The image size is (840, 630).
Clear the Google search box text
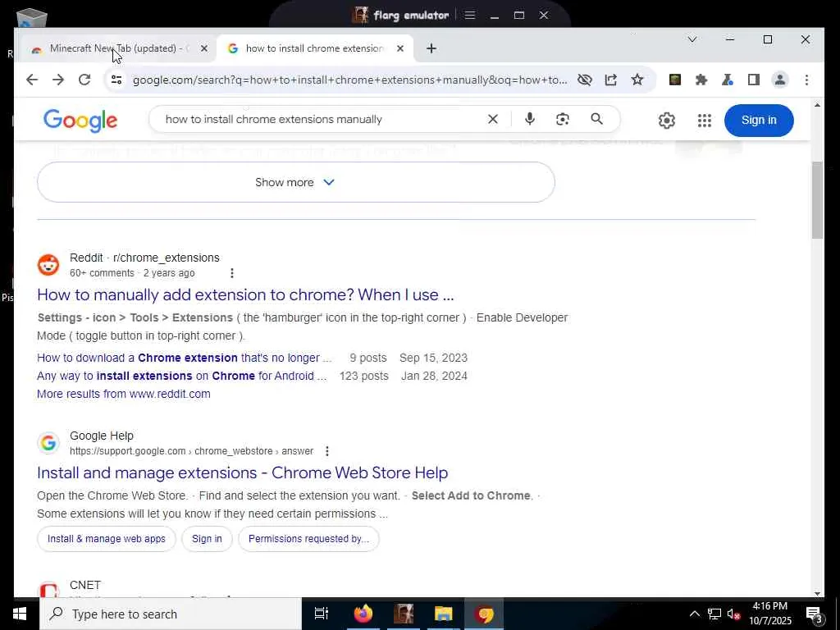coord(493,119)
